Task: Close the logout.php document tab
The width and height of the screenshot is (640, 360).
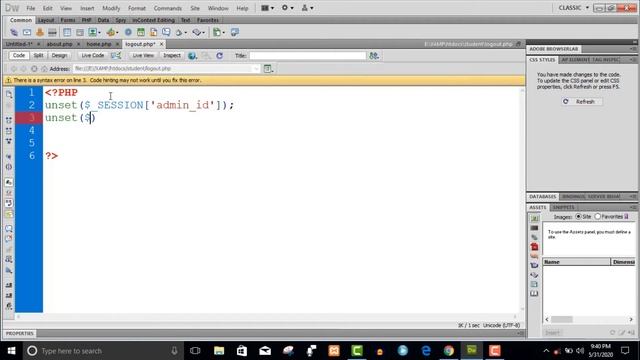Action: [x=162, y=44]
